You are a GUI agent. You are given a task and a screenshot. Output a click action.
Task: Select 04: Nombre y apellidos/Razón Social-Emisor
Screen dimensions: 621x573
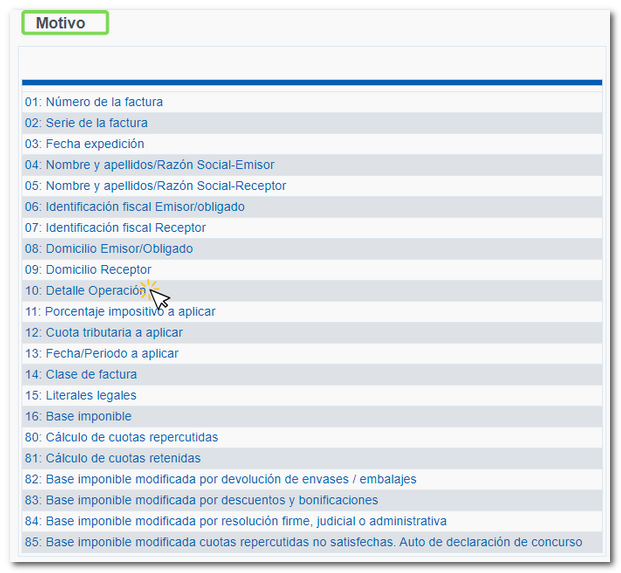coord(150,165)
